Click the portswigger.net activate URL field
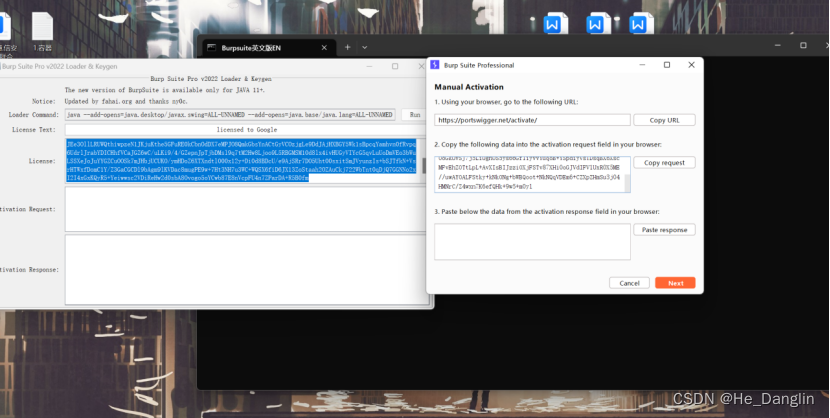 coord(533,120)
